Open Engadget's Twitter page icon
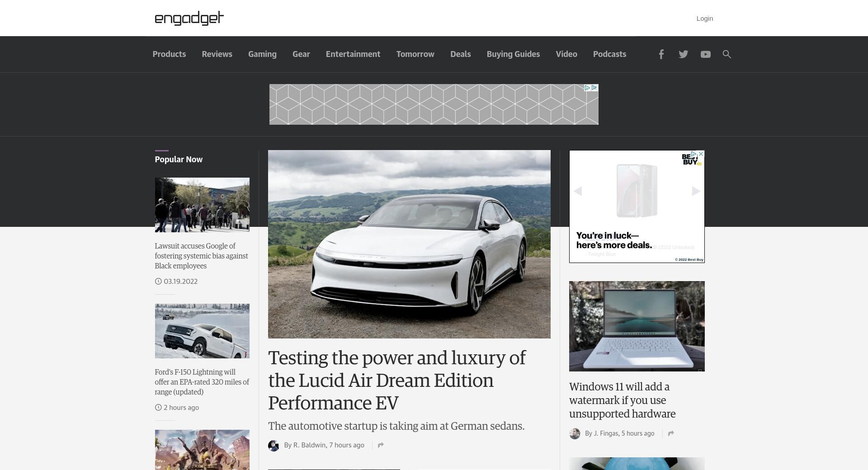This screenshot has height=470, width=868. click(x=683, y=54)
